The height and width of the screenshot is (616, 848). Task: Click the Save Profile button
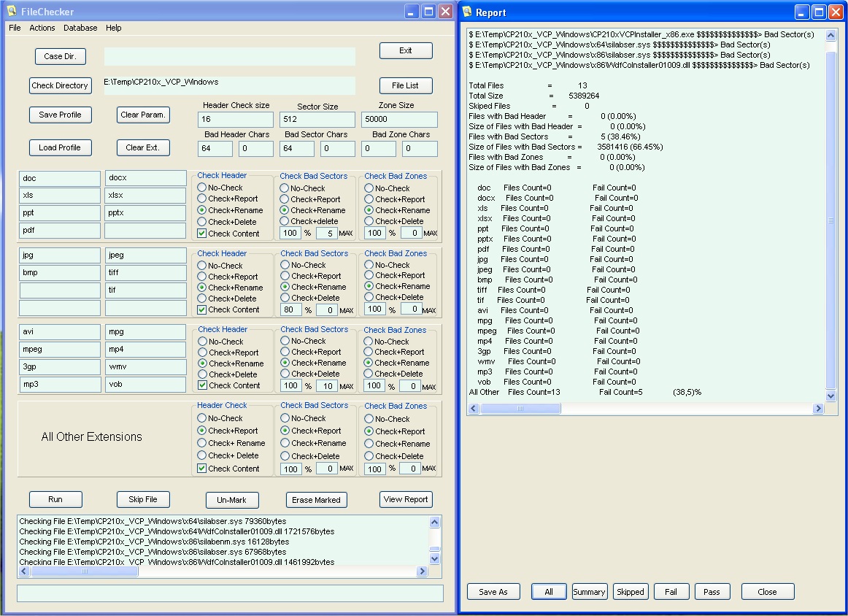(60, 115)
